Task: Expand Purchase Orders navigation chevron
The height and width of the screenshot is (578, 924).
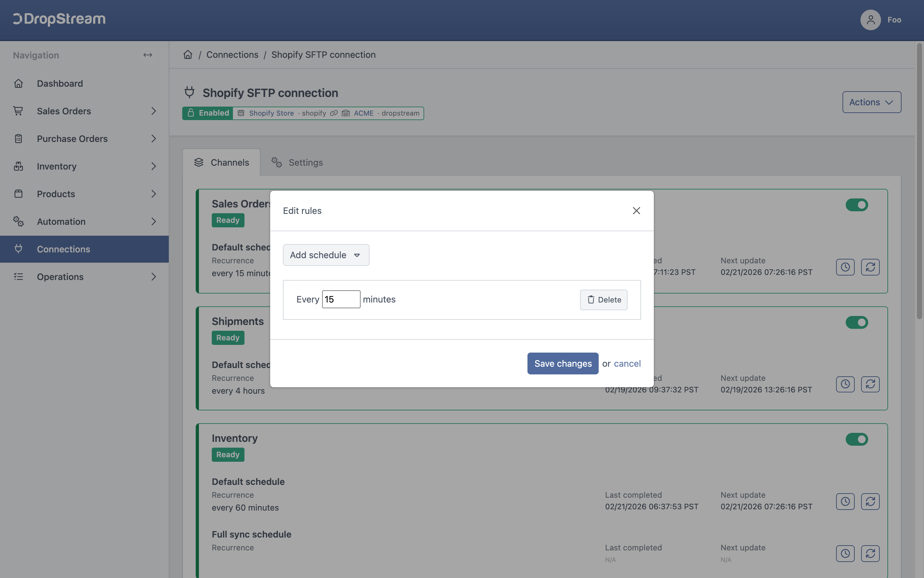Action: pos(153,138)
